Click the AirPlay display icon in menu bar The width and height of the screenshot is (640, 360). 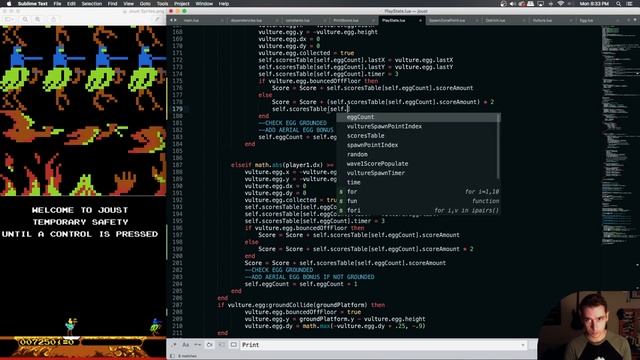(x=541, y=4)
